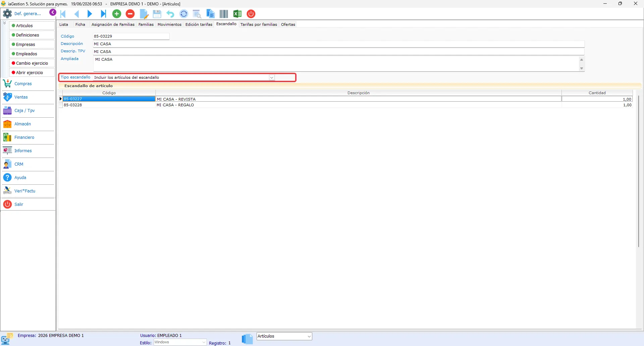Save with the floppy disk icon
The width and height of the screenshot is (644, 346).
click(x=157, y=14)
